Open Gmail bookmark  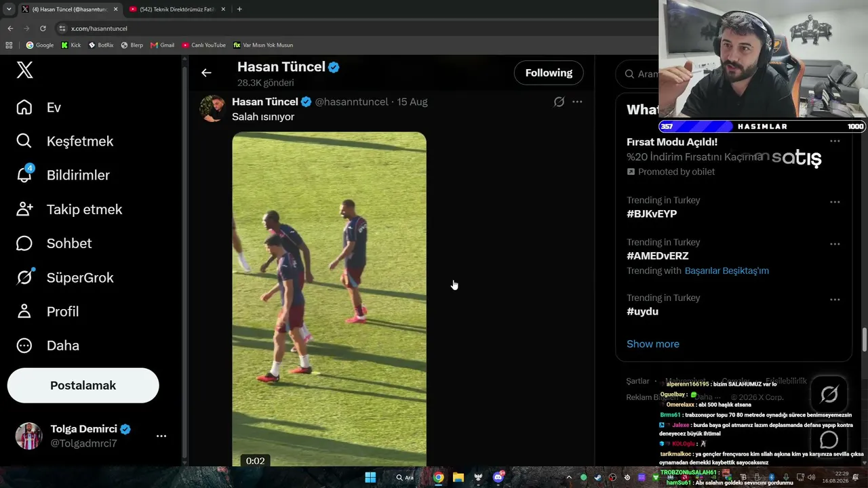(163, 45)
